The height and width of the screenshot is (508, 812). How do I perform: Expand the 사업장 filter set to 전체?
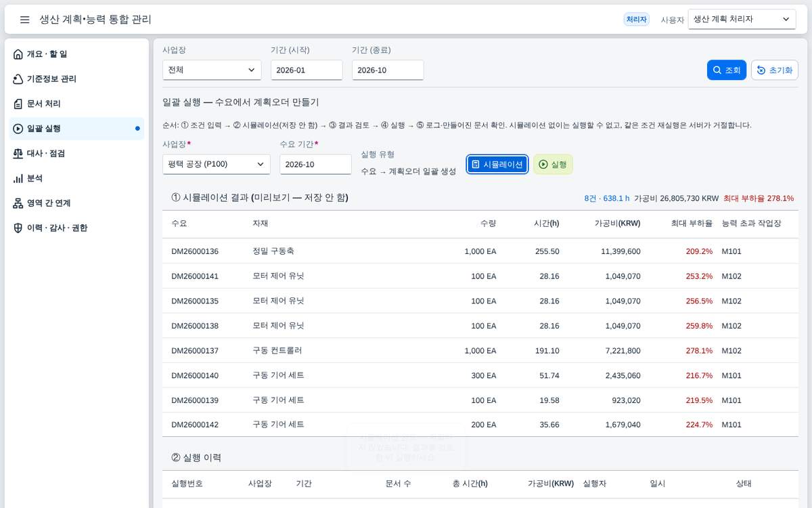pyautogui.click(x=212, y=70)
